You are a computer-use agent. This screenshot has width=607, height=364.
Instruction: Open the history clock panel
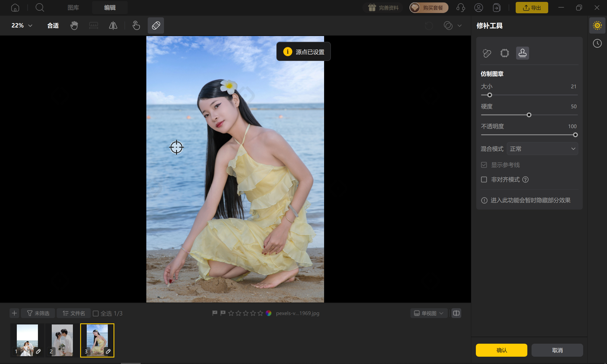click(597, 43)
